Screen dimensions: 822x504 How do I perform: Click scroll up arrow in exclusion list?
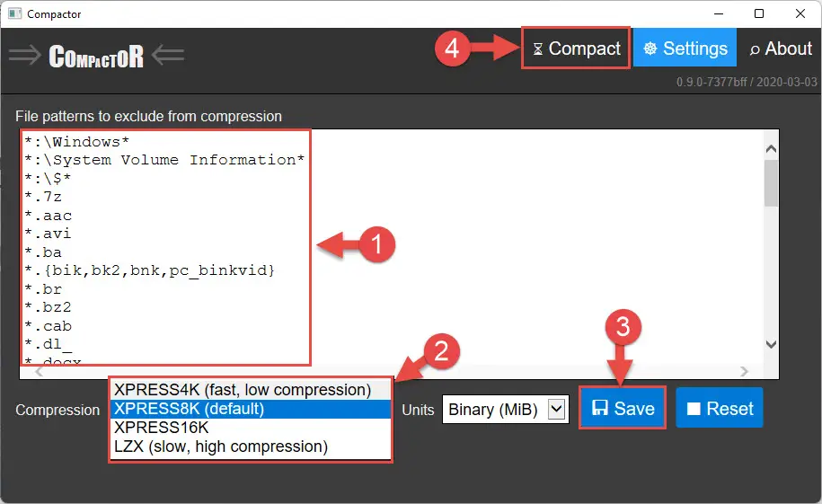(771, 149)
